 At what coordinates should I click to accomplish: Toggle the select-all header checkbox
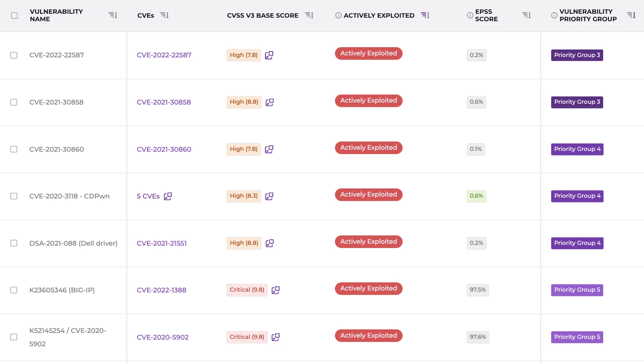pos(15,15)
